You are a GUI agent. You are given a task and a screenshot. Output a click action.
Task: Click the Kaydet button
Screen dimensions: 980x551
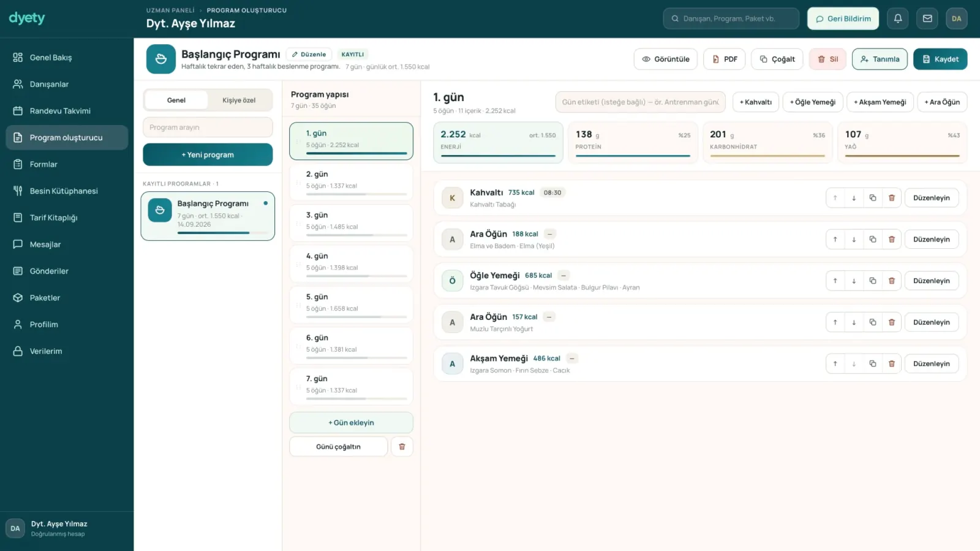(940, 59)
